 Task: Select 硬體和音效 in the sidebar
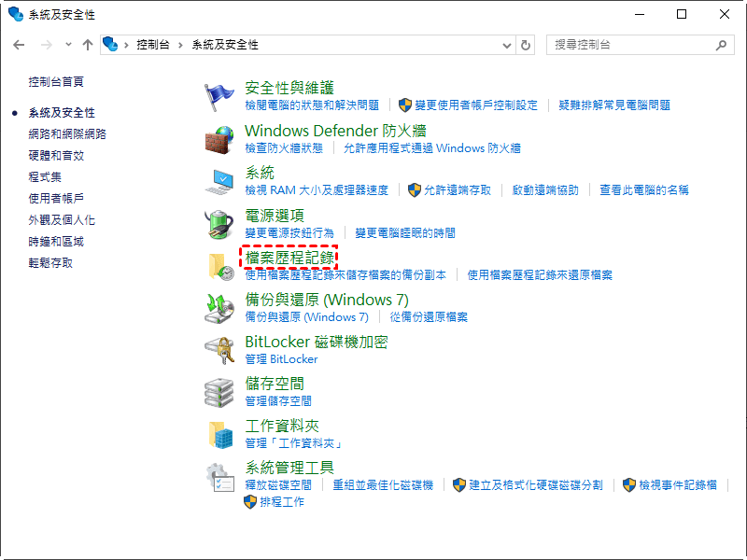[56, 155]
